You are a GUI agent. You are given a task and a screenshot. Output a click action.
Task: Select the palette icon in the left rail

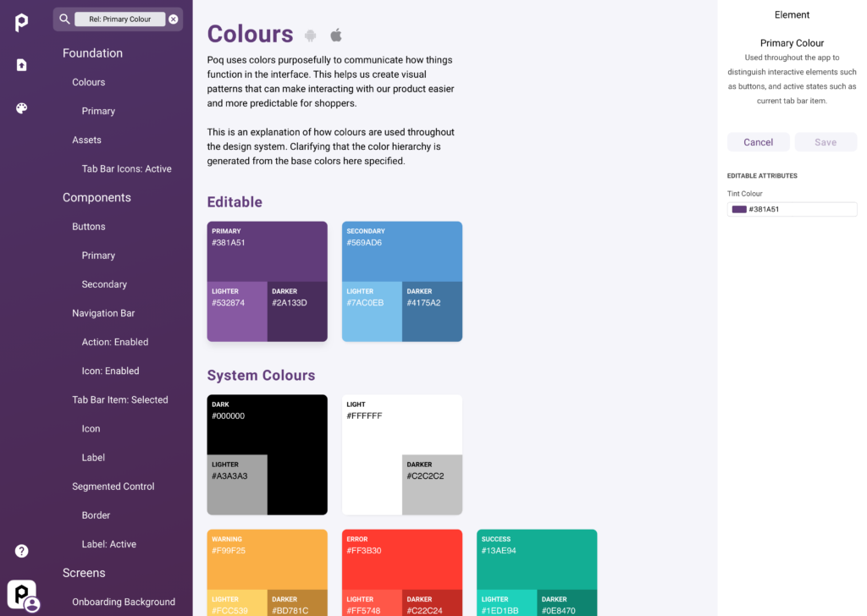coord(21,108)
